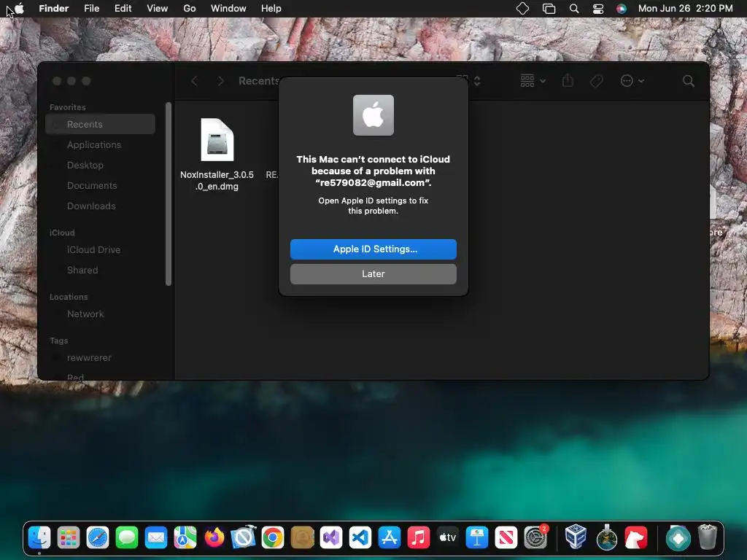Launch blue Visual Studio Code from Dock
This screenshot has height=560, width=747.
360,538
